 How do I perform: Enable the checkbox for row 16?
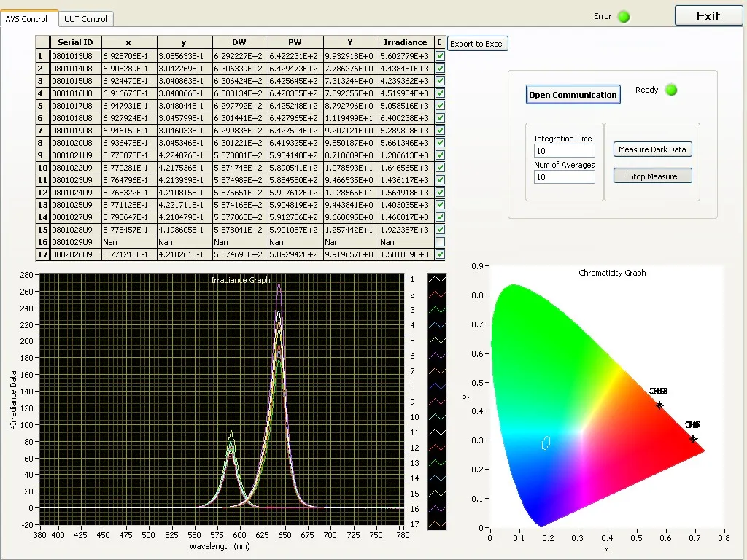click(440, 242)
